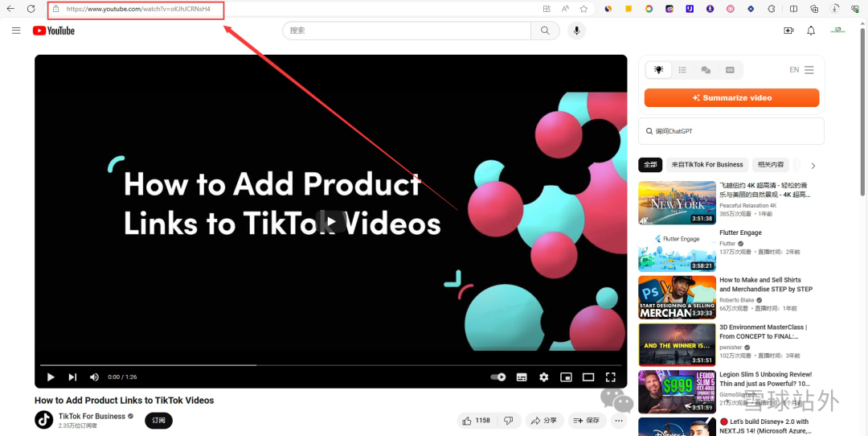This screenshot has width=868, height=436.
Task: Switch to the chat bubbles tab in summarizer
Action: coord(706,70)
